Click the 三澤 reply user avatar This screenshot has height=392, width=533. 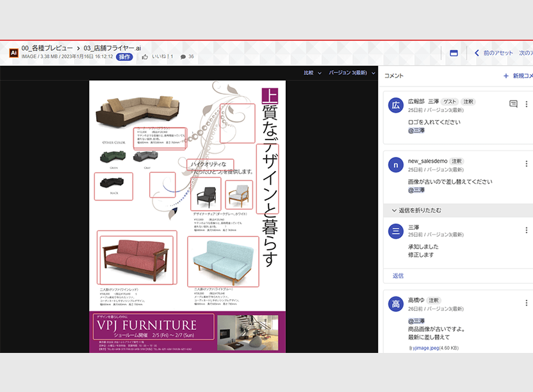[396, 231]
